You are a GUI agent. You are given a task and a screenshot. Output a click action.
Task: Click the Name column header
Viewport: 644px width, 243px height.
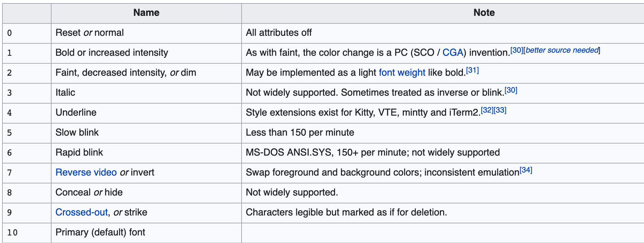tap(146, 13)
